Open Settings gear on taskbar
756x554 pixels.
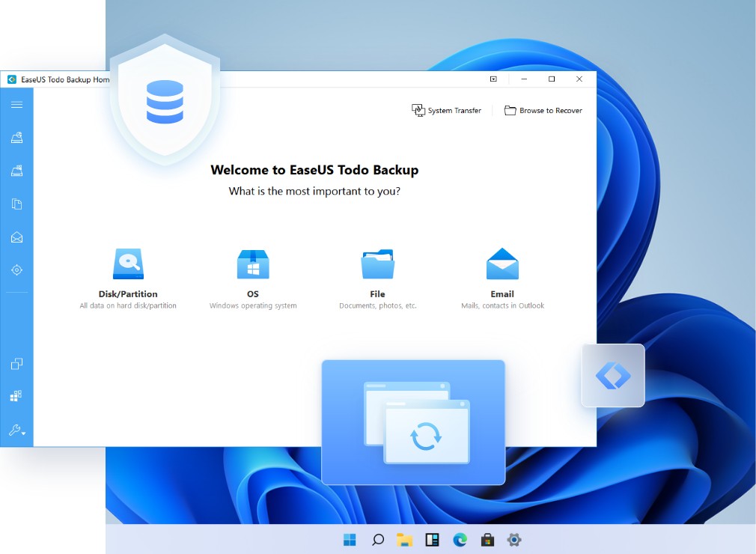(514, 540)
